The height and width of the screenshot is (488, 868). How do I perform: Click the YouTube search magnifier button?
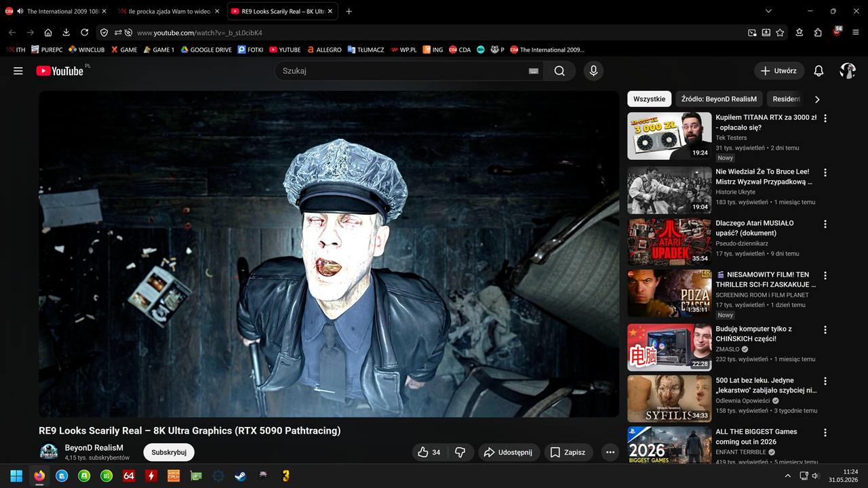[x=559, y=70]
